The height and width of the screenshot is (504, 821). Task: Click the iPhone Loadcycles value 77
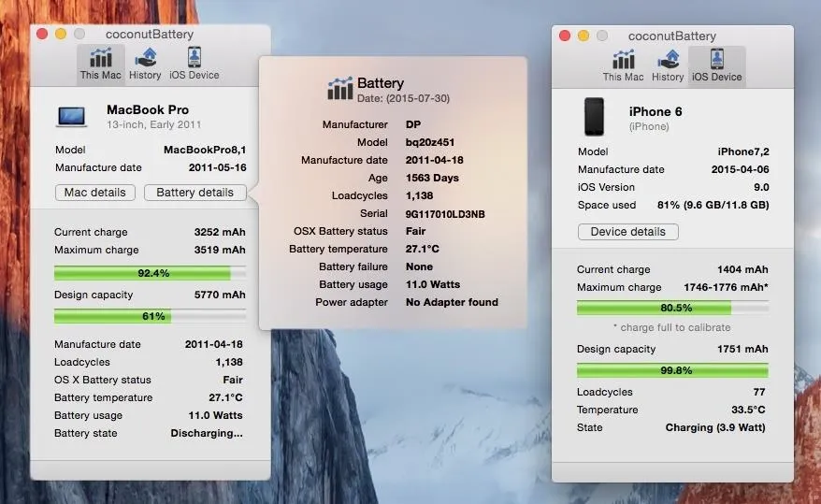coord(759,392)
